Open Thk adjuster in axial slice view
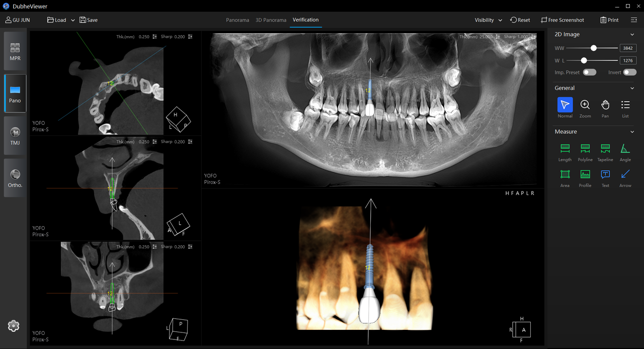The image size is (644, 349). click(154, 37)
